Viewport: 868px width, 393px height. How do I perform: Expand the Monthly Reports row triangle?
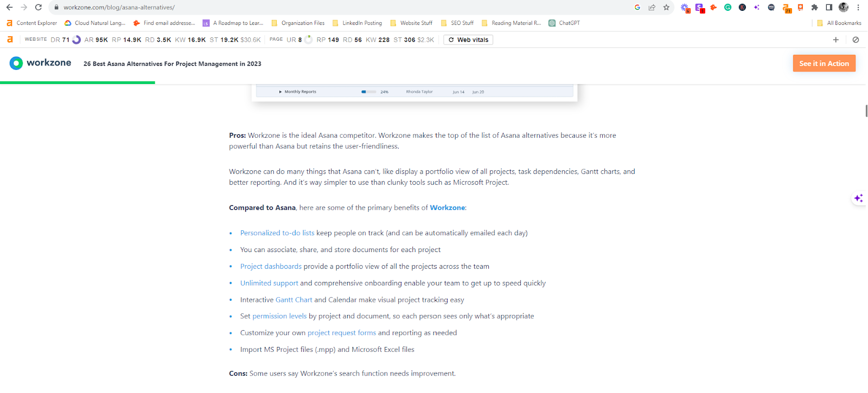280,92
